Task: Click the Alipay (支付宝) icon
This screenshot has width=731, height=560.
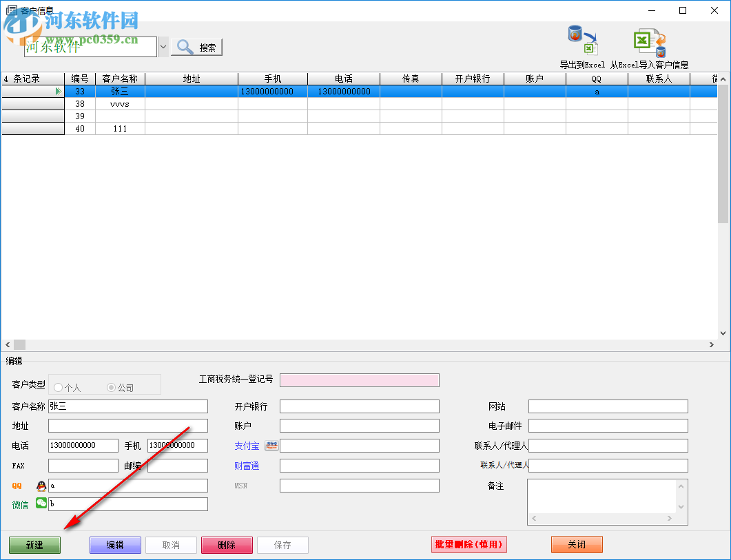Action: [271, 446]
